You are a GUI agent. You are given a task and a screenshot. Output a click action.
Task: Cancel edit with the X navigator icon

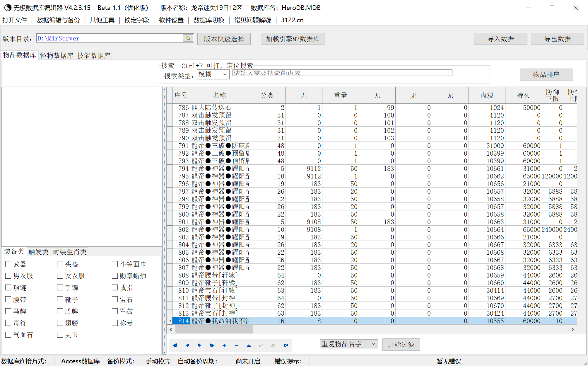point(273,345)
